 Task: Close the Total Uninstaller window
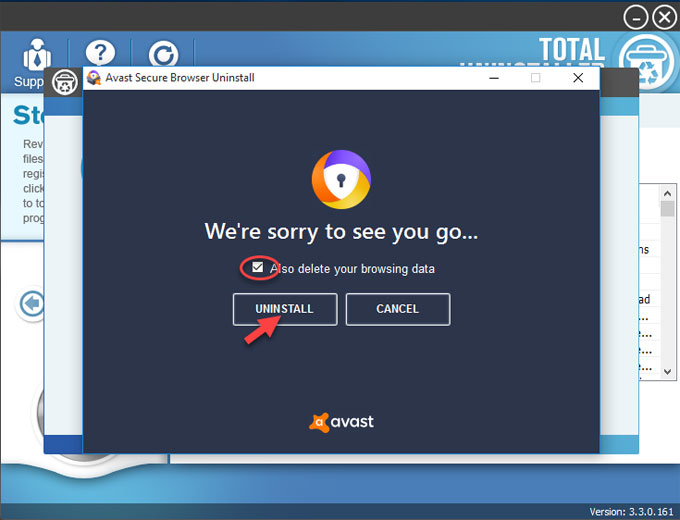(x=664, y=17)
